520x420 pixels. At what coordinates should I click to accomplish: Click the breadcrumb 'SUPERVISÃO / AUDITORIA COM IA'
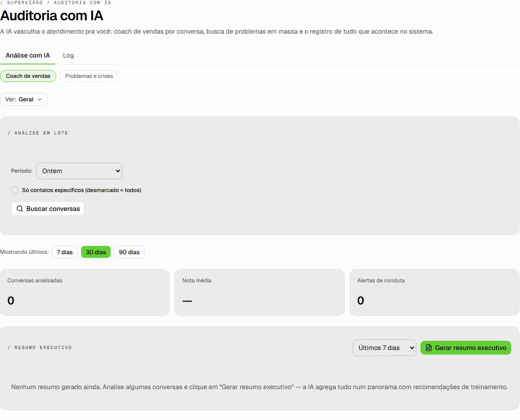(56, 3)
